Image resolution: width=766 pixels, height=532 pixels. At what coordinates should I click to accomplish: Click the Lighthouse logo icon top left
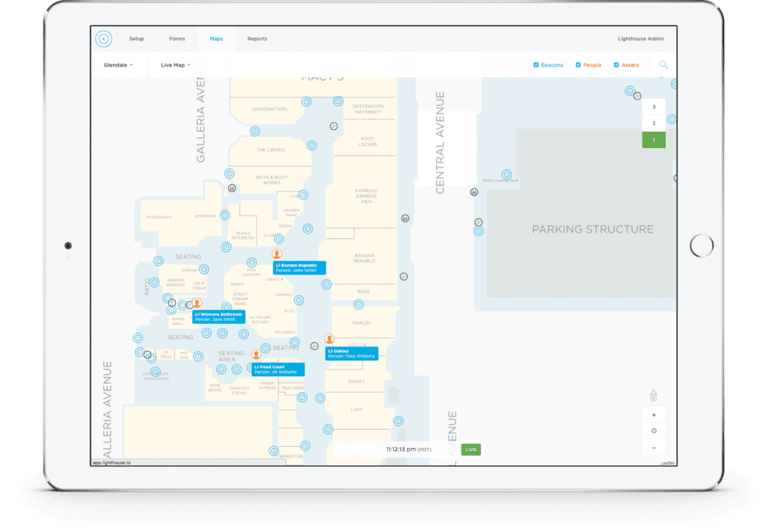tap(102, 38)
